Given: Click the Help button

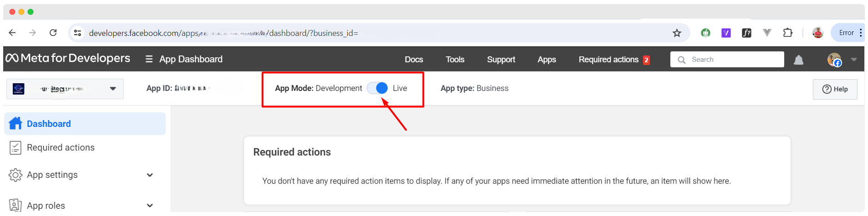Looking at the screenshot, I should click(x=835, y=89).
